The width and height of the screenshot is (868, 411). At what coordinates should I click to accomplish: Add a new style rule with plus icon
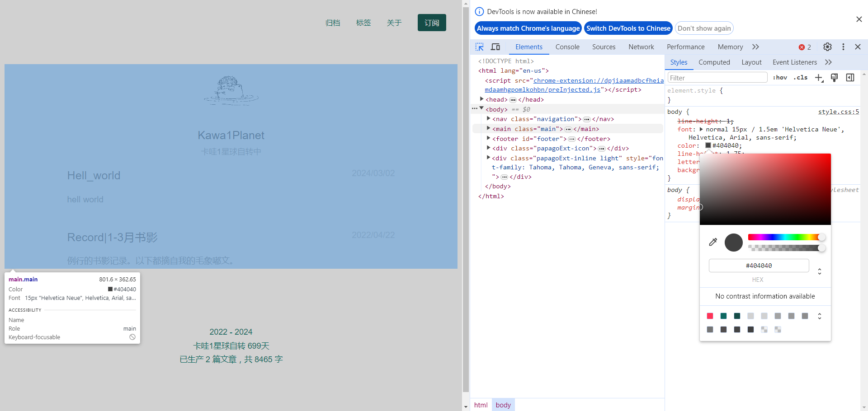click(x=819, y=78)
